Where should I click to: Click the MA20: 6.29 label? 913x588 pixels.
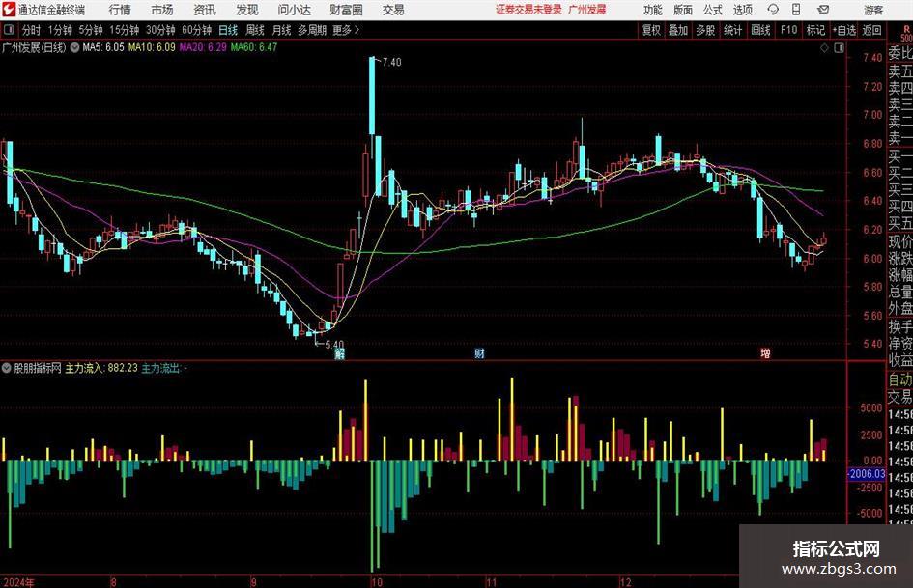(203, 47)
